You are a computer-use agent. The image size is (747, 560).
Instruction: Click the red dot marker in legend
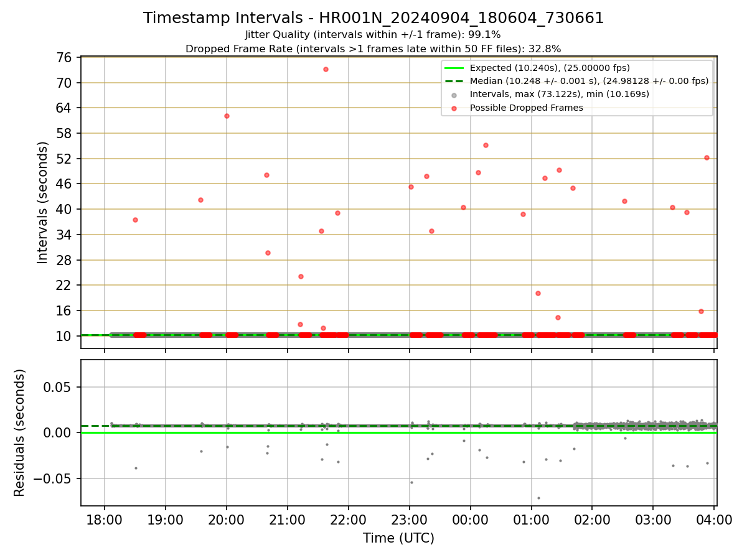click(x=454, y=108)
